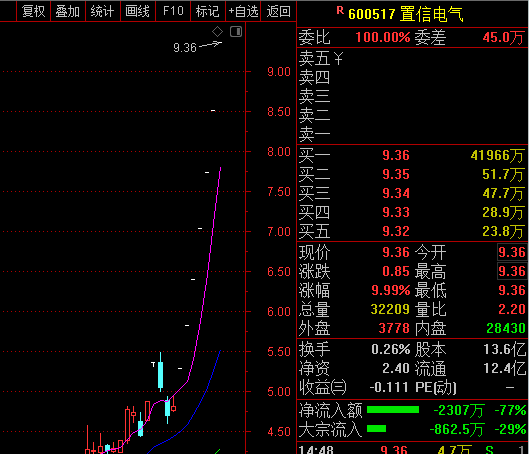Click the 9.36 high price annotation on chart

185,48
